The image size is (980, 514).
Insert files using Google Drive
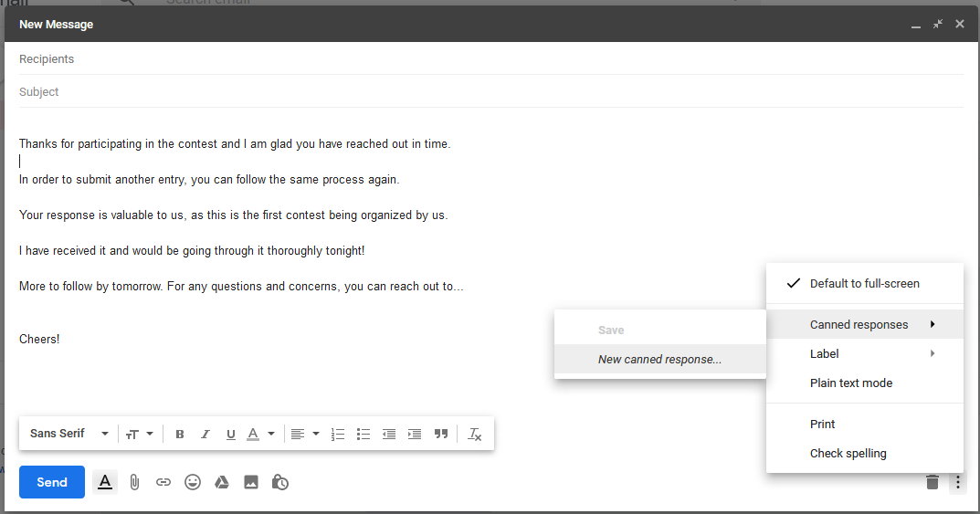(x=221, y=481)
